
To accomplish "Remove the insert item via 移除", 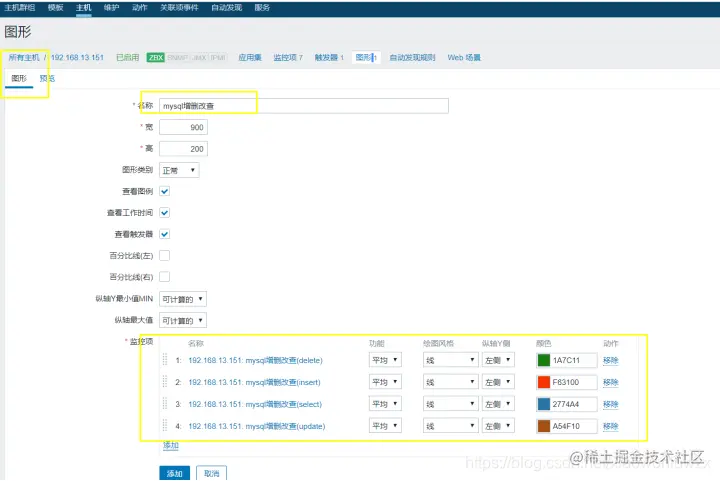I will [x=611, y=382].
